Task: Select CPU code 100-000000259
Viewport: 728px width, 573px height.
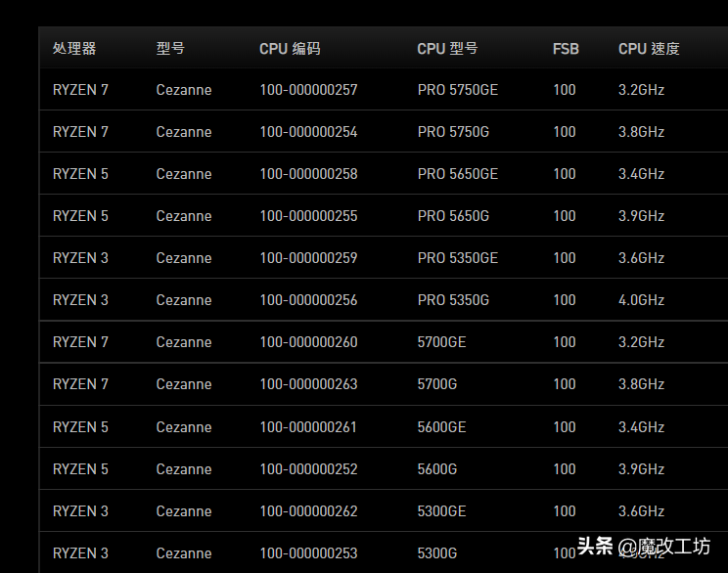Action: coord(309,258)
